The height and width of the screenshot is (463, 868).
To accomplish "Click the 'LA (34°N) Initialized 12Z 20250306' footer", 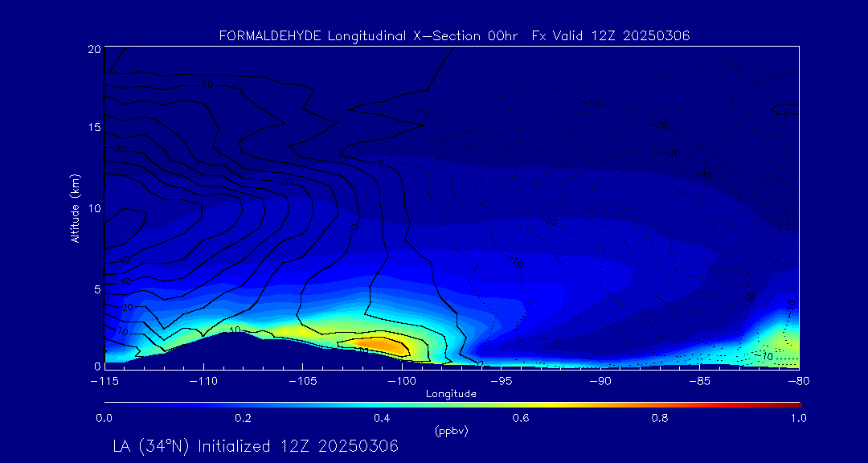I will 256,446.
